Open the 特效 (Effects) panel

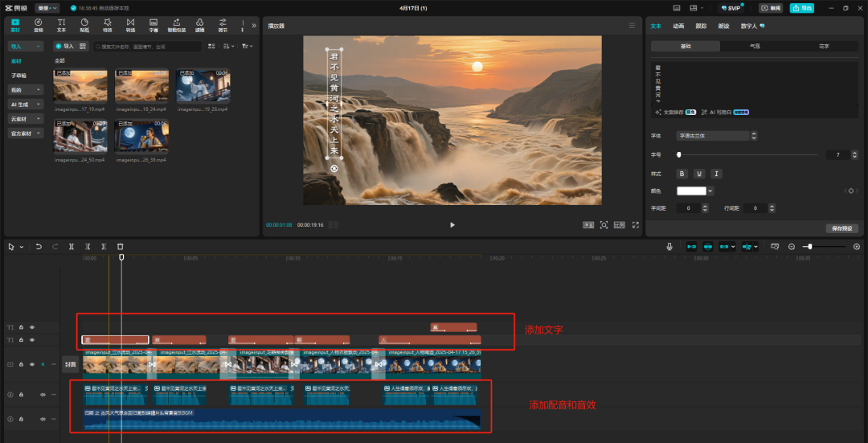pos(107,25)
